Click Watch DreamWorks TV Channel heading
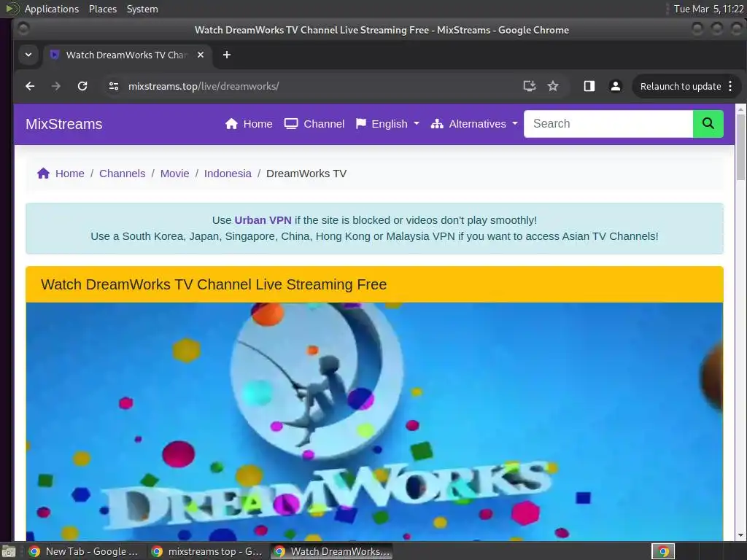The image size is (747, 560). 214,284
